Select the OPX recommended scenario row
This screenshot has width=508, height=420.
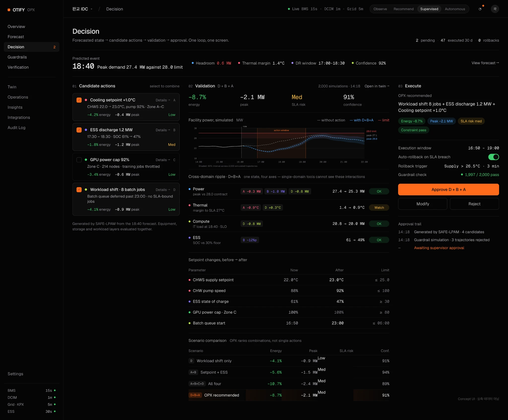pyautogui.click(x=289, y=395)
